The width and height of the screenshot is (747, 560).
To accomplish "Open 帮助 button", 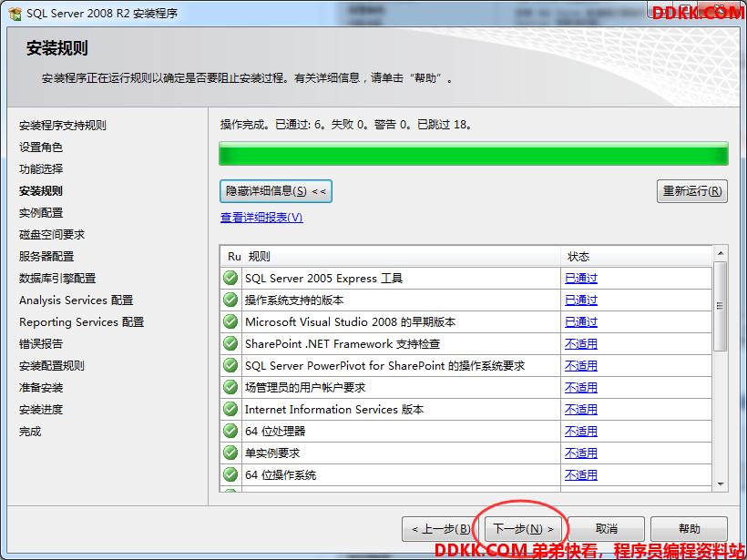I will click(689, 529).
